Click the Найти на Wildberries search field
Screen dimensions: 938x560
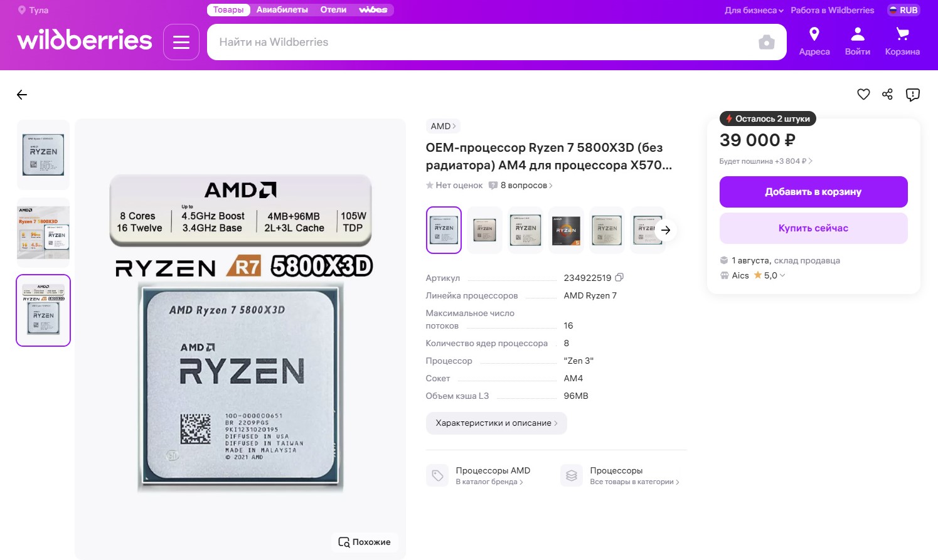coord(483,42)
